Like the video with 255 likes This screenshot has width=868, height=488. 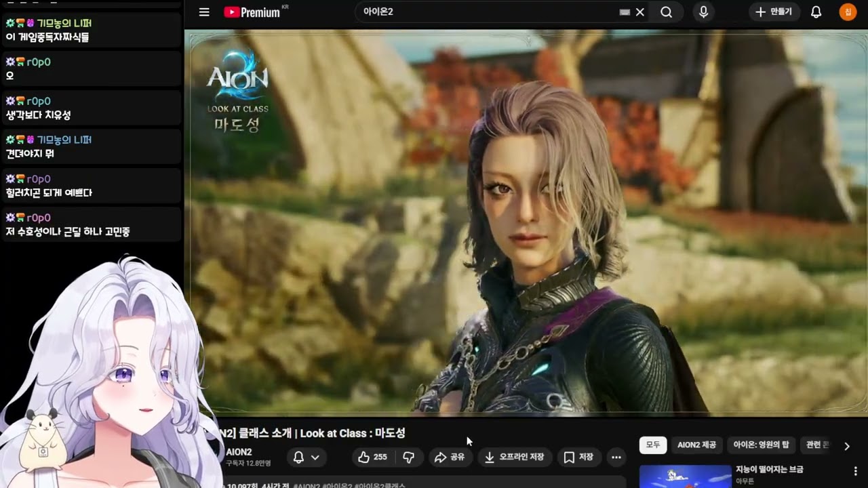(372, 457)
